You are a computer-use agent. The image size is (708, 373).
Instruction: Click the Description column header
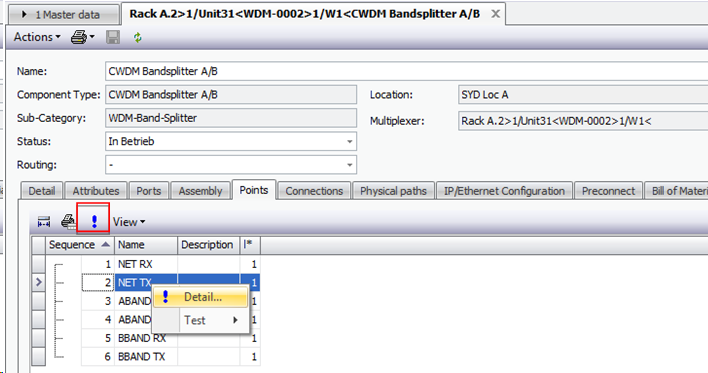pyautogui.click(x=209, y=245)
